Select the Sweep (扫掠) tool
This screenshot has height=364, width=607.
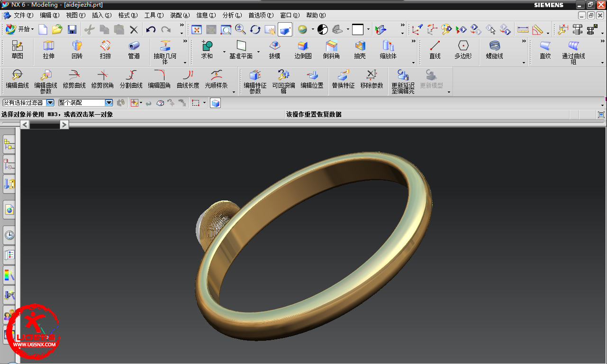(105, 50)
